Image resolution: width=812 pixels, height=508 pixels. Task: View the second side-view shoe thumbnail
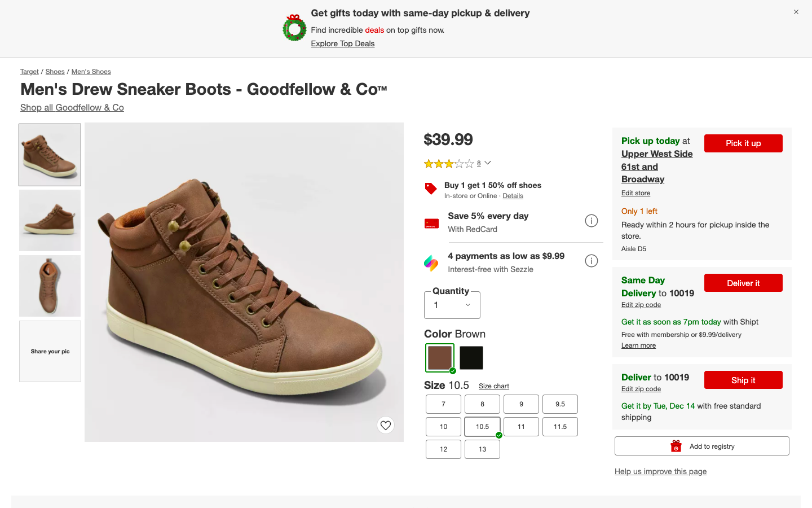[50, 220]
